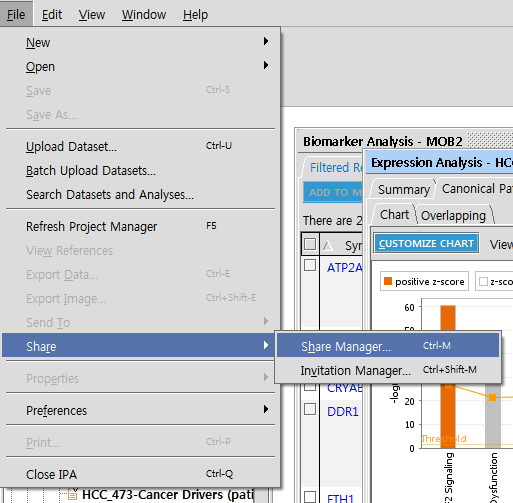Click Search Datasets and Analyses
The height and width of the screenshot is (503, 513).
140,194
